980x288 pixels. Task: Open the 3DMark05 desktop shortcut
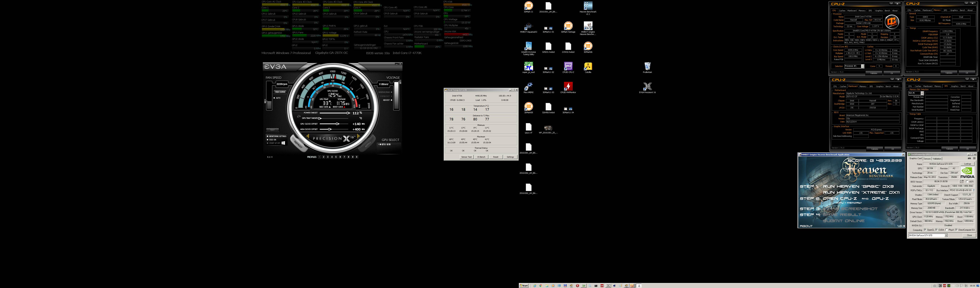pyautogui.click(x=528, y=108)
